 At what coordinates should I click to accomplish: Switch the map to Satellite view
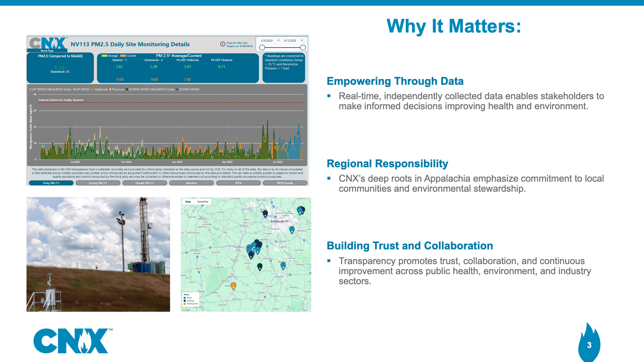coord(203,202)
